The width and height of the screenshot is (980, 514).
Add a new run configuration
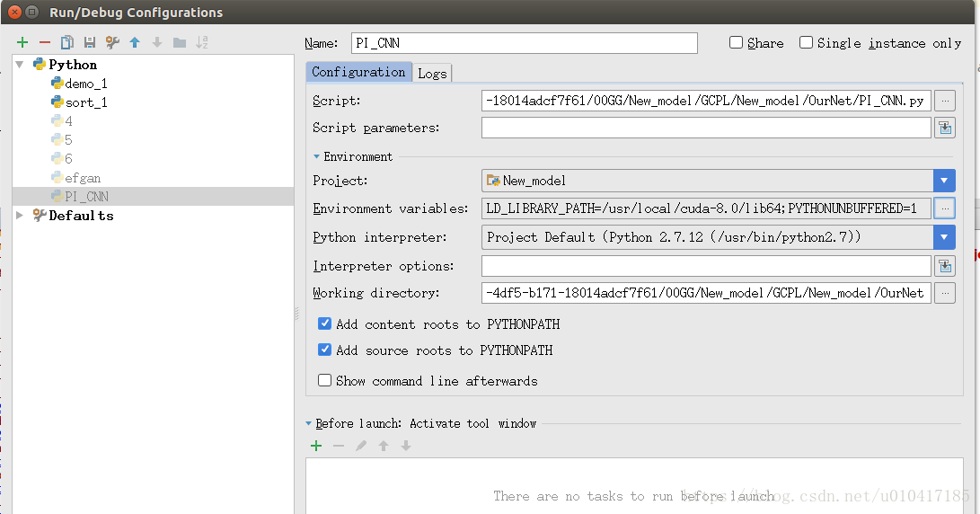pyautogui.click(x=22, y=42)
